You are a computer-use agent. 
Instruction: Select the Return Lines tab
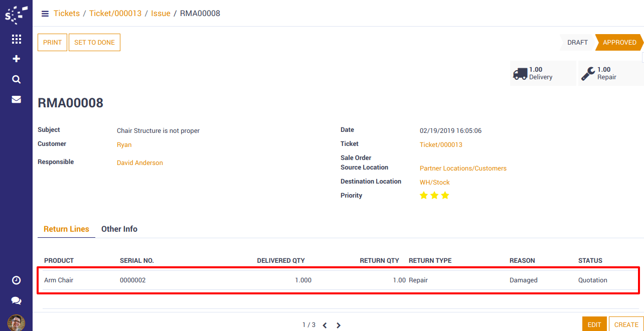66,229
